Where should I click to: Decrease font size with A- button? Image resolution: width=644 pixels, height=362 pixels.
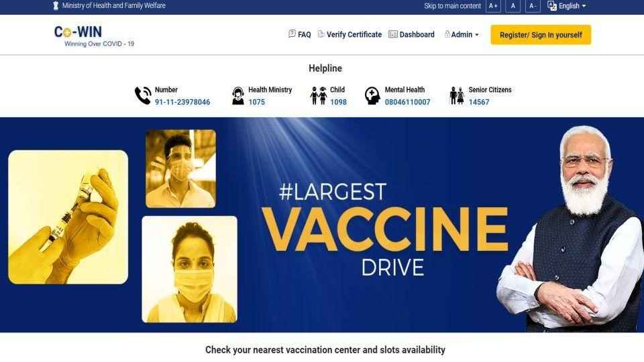[533, 6]
